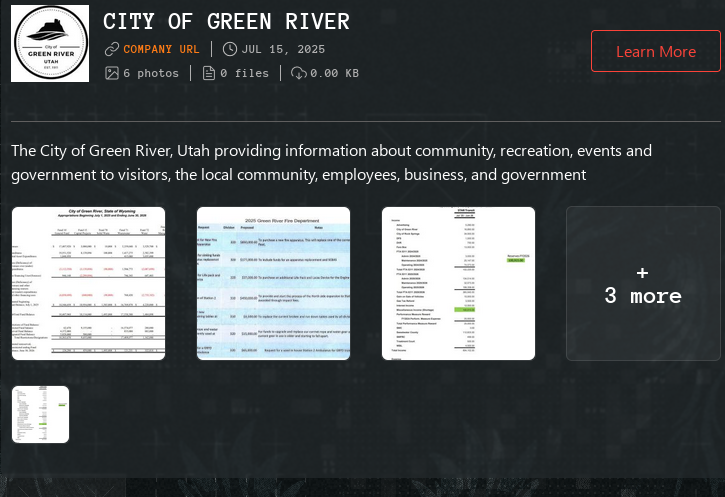Click the '6 photos' count text
725x497 pixels.
tap(151, 73)
